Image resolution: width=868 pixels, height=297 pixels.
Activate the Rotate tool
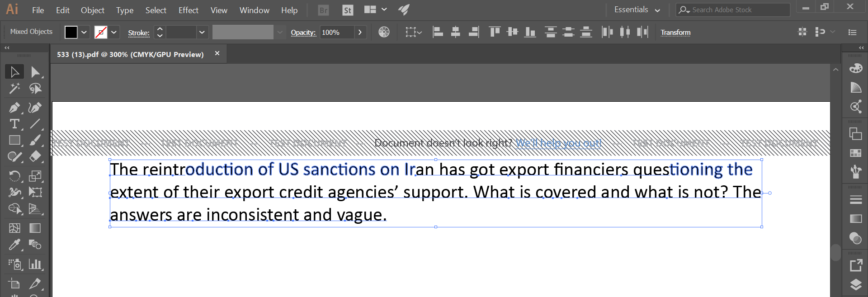[14, 176]
